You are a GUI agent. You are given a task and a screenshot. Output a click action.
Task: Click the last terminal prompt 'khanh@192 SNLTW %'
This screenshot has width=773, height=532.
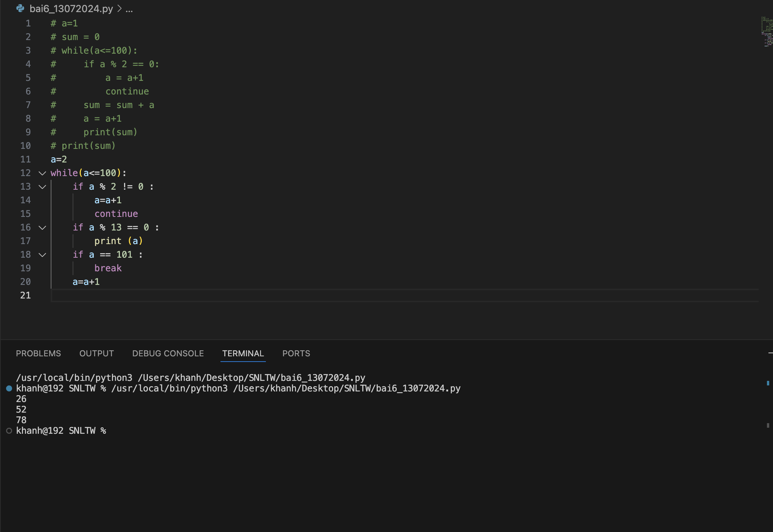tap(61, 431)
